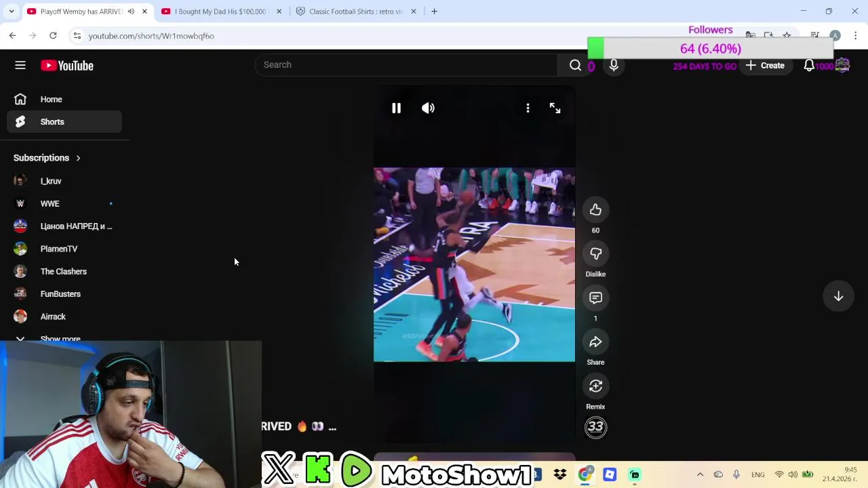Open the WWE subscription channel
Viewport: 868px width, 488px height.
(x=64, y=203)
